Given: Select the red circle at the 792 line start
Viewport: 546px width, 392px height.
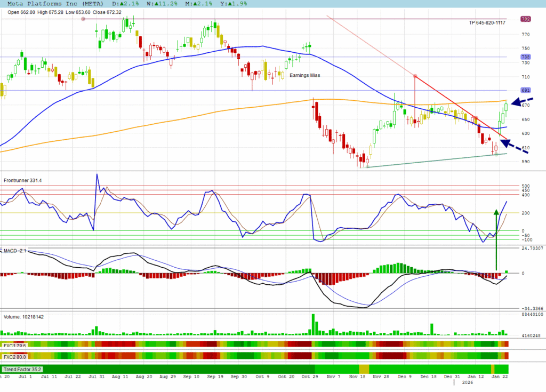Looking at the screenshot, I should pyautogui.click(x=83, y=19).
